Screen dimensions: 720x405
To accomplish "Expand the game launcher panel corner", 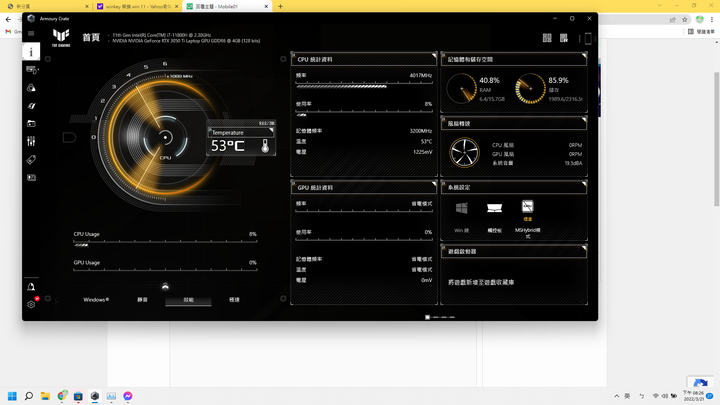I will pyautogui.click(x=584, y=248).
